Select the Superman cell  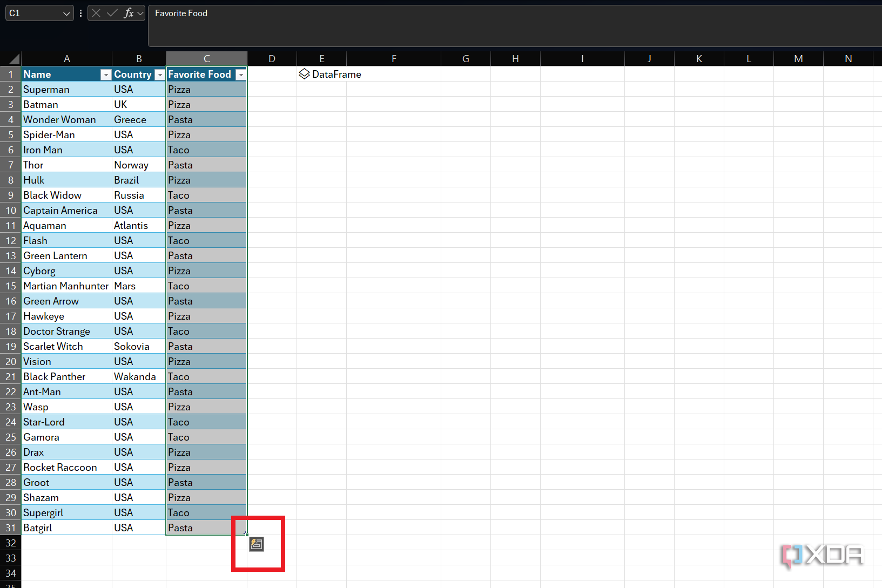pos(66,89)
